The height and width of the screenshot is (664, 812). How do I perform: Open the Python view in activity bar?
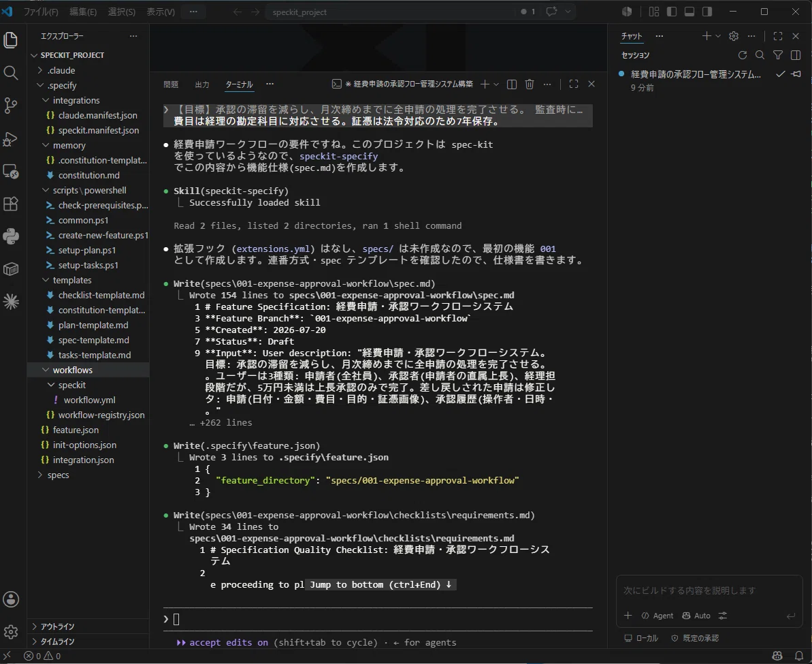[11, 236]
